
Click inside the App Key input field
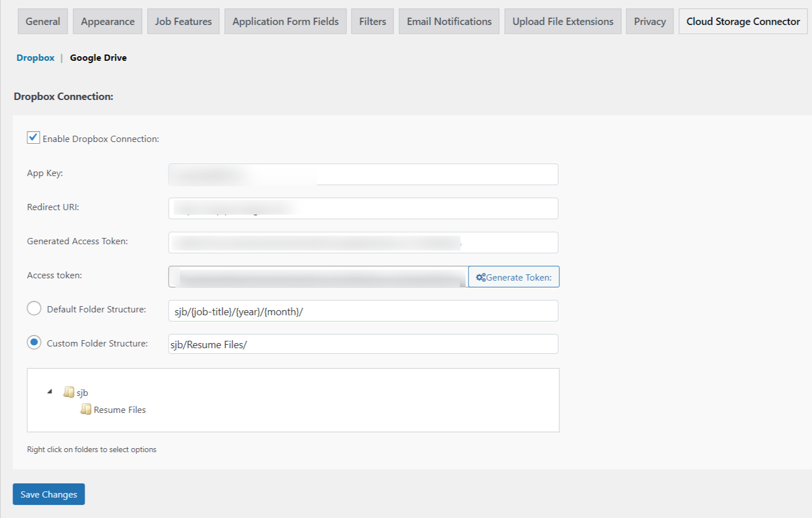coord(363,174)
